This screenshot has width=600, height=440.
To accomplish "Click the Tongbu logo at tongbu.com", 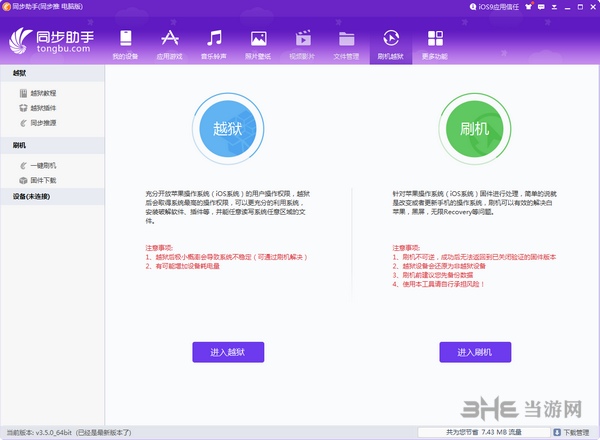I will pos(51,41).
